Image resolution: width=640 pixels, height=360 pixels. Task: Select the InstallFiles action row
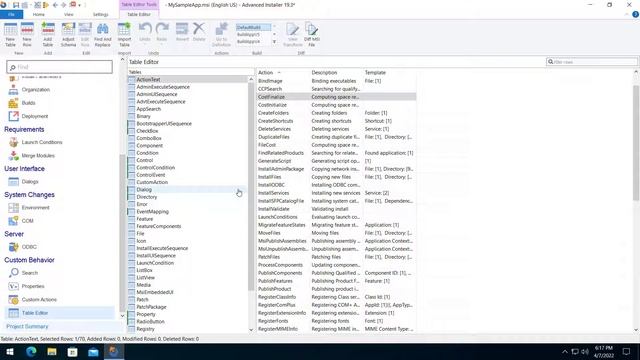pyautogui.click(x=336, y=177)
